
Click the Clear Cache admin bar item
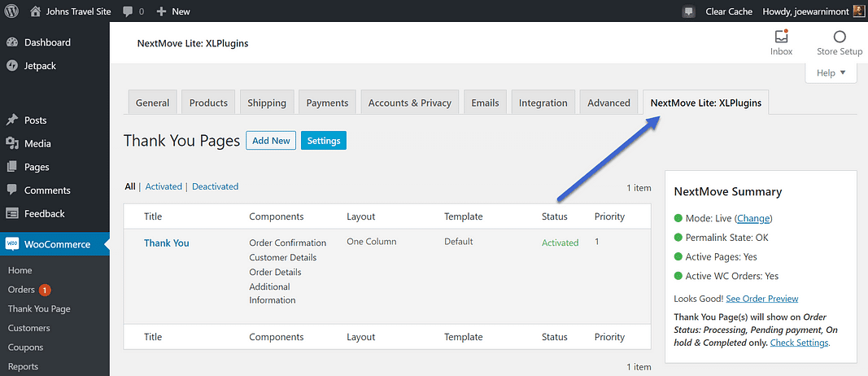click(x=729, y=11)
